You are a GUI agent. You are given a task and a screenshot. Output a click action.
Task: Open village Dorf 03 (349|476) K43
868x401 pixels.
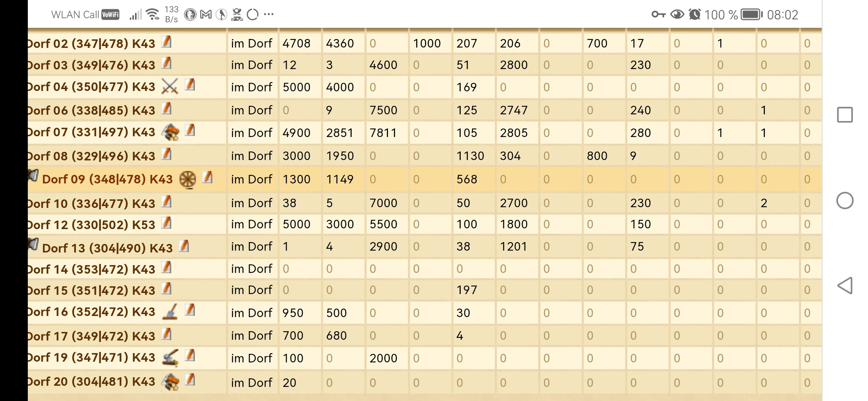[x=91, y=65]
